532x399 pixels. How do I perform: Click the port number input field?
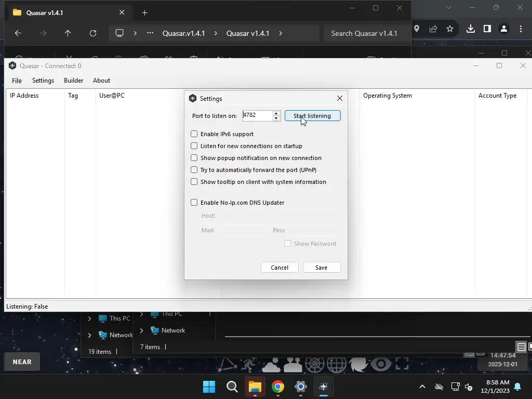257,116
